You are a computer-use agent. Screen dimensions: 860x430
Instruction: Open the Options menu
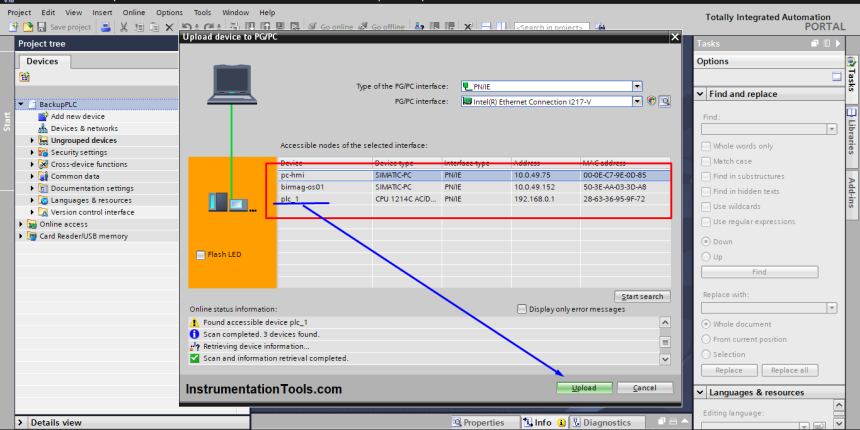[169, 12]
